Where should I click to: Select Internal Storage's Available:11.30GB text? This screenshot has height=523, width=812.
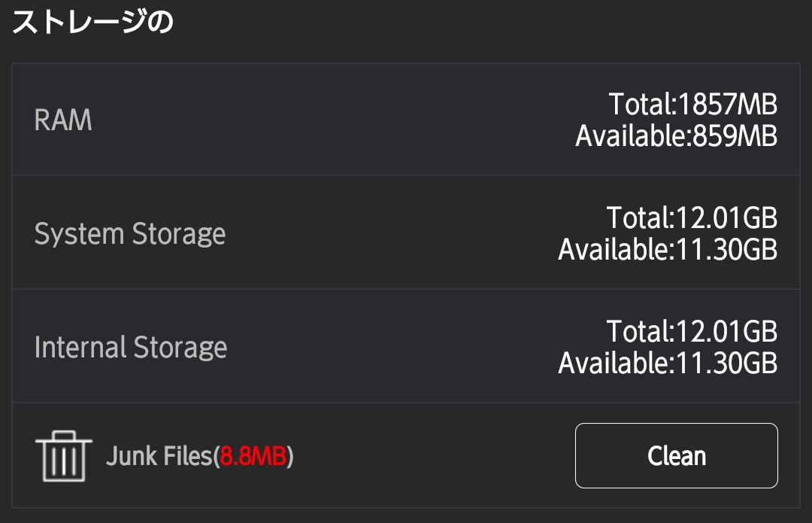(667, 363)
